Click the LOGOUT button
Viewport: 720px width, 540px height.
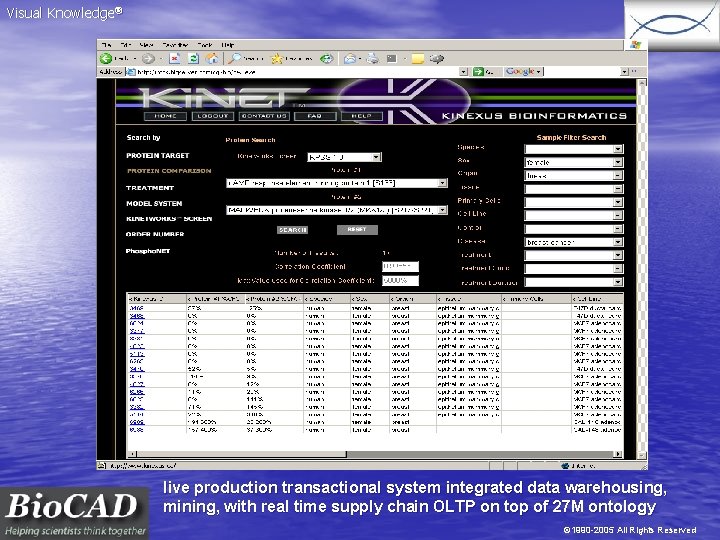(213, 116)
